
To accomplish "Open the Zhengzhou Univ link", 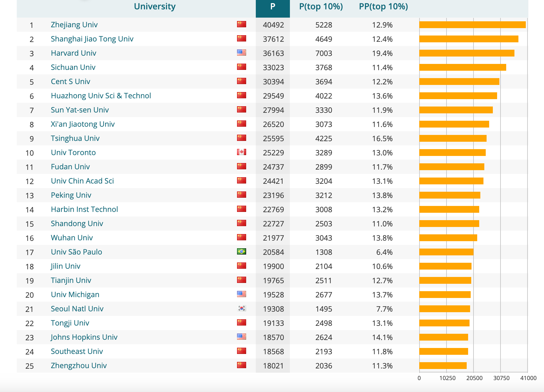I will point(79,366).
